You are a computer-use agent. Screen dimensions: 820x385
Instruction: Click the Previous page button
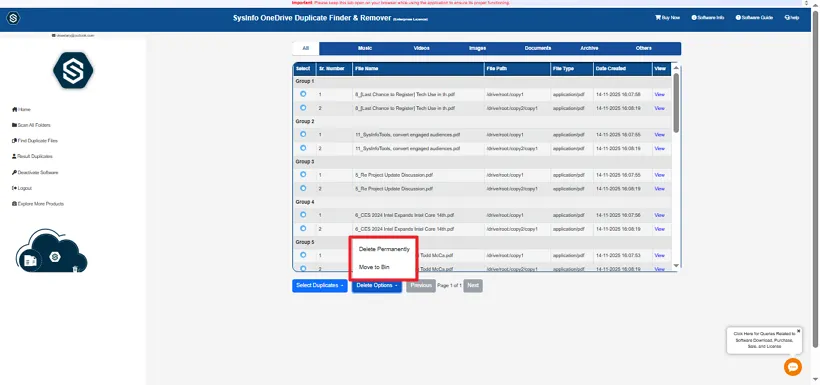click(421, 286)
